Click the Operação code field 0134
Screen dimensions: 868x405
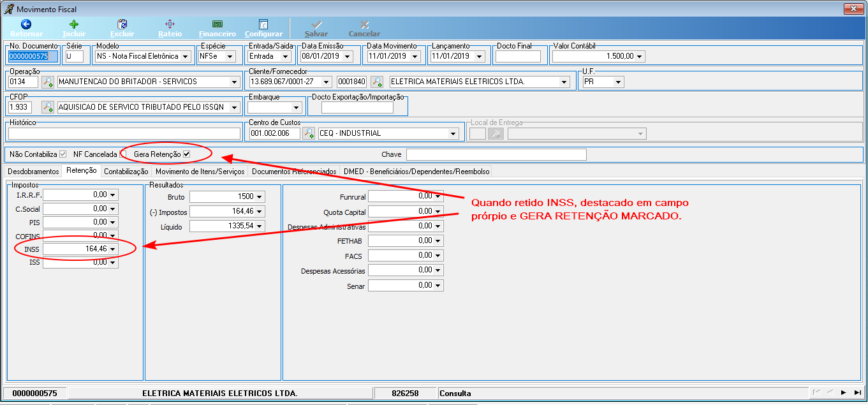pos(23,82)
